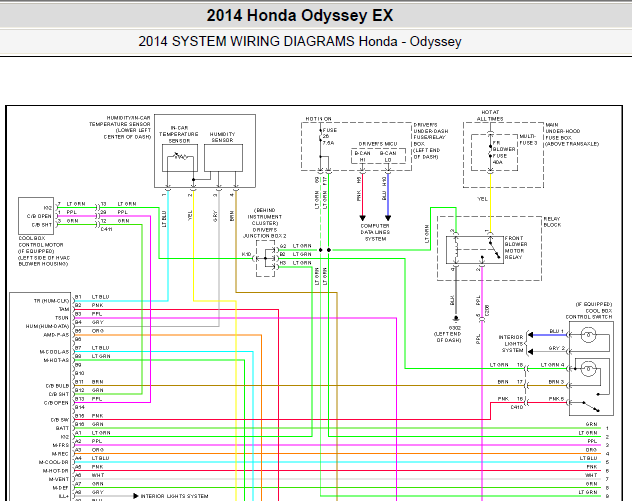Click the 'C/B SW' pin label
The height and width of the screenshot is (501, 632).
tap(60, 420)
